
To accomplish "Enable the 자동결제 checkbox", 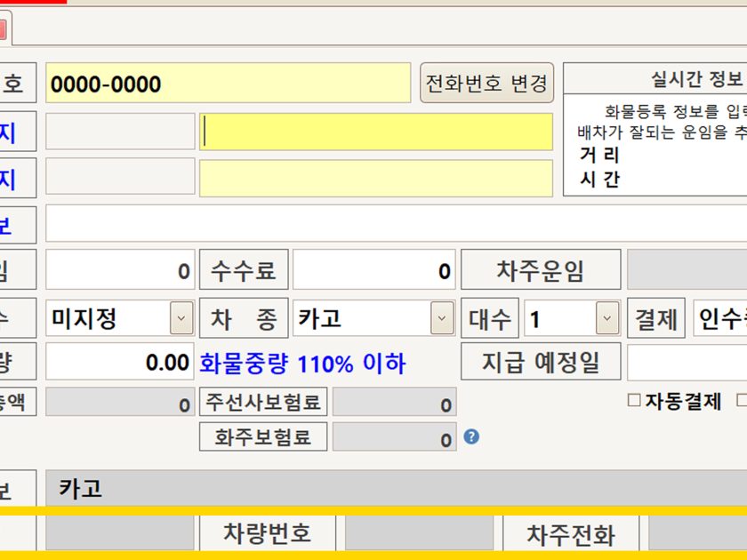I will 634,401.
